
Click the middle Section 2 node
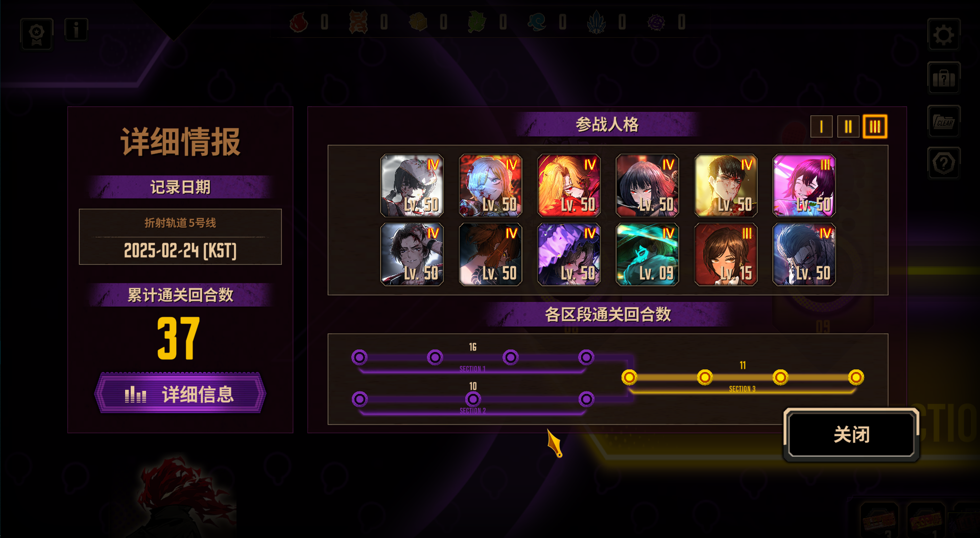473,399
